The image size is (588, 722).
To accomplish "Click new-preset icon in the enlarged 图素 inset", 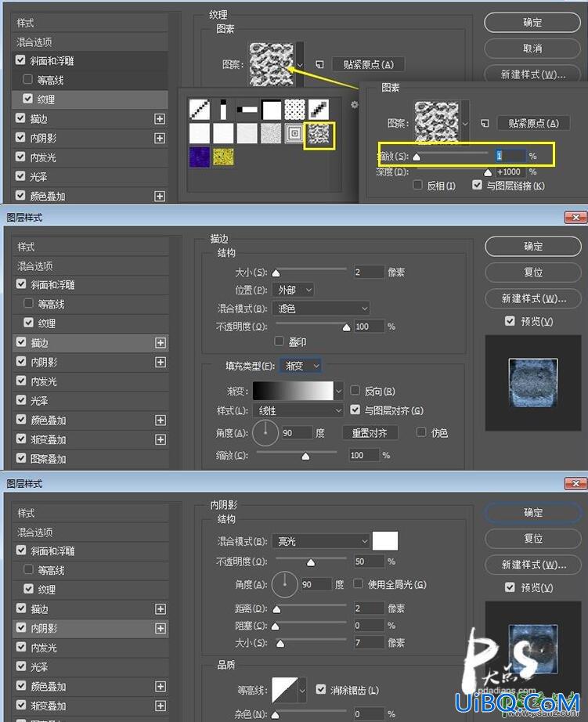I will pyautogui.click(x=485, y=124).
